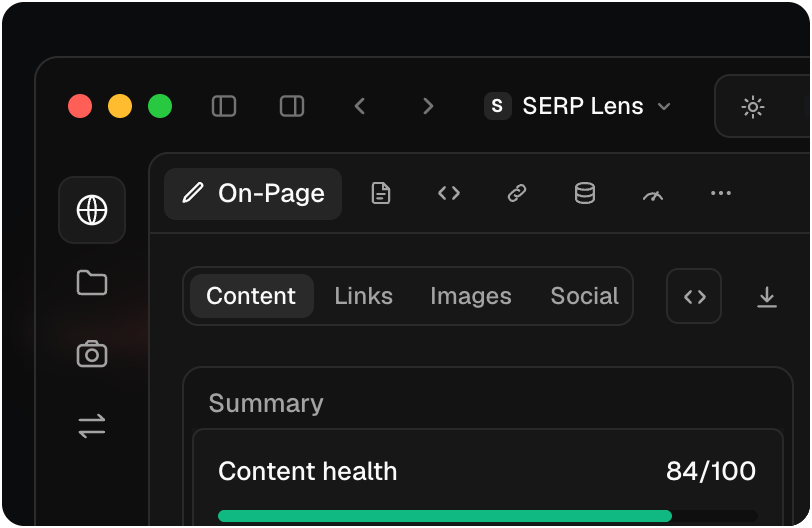Open the database stack tab icon

pos(585,194)
